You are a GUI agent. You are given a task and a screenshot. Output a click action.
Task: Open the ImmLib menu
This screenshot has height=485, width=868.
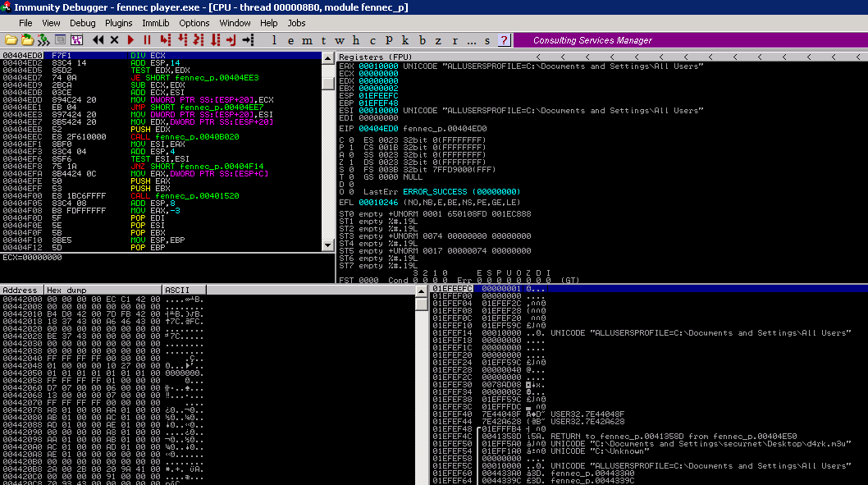pyautogui.click(x=156, y=23)
